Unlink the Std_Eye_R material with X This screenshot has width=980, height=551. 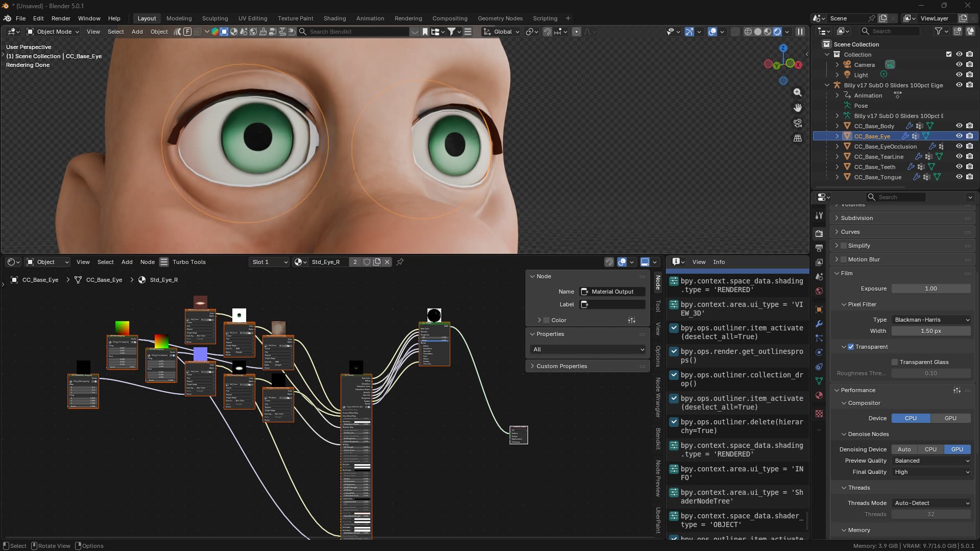[x=387, y=262]
